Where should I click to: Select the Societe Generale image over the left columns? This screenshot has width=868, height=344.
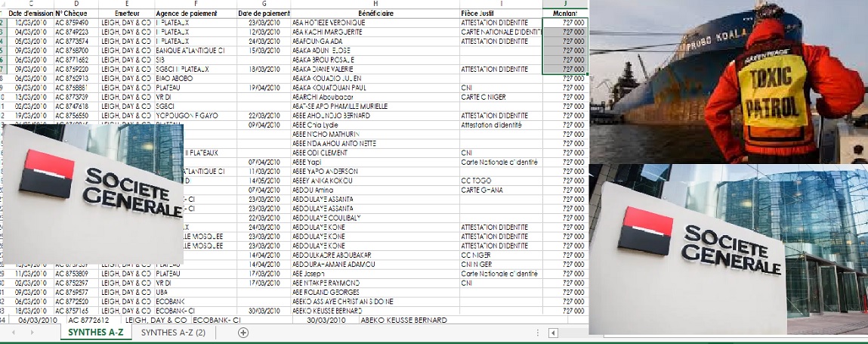pos(93,194)
